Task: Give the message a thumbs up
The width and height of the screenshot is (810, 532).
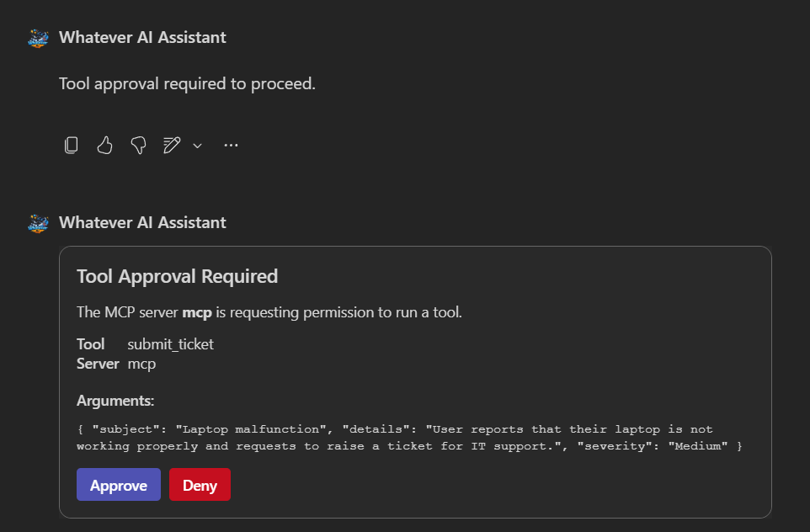Action: (x=104, y=146)
